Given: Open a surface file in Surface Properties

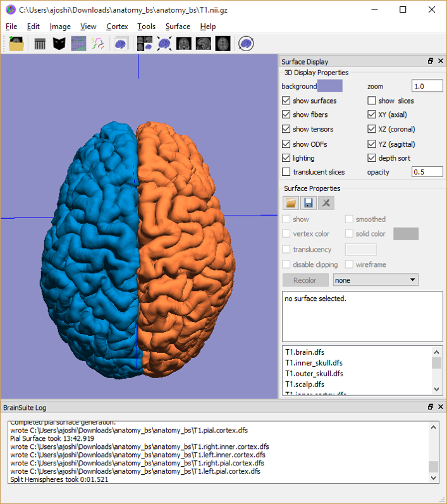Looking at the screenshot, I should click(291, 203).
